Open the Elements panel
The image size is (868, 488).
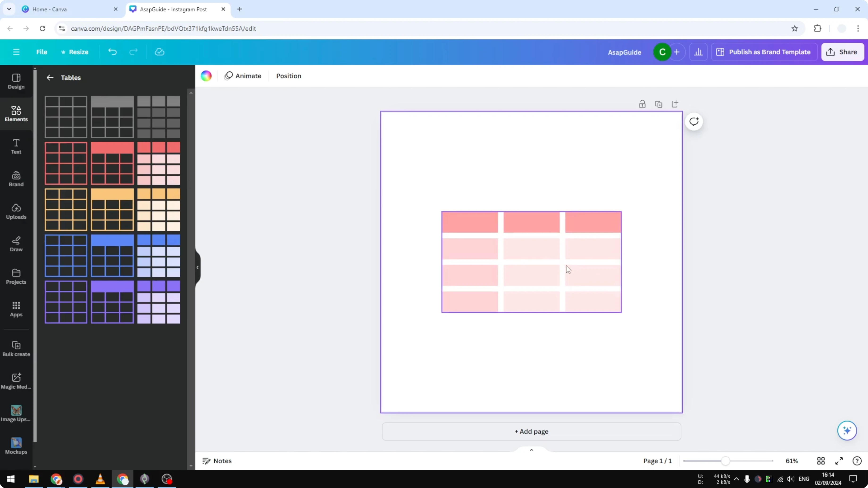[x=16, y=114]
